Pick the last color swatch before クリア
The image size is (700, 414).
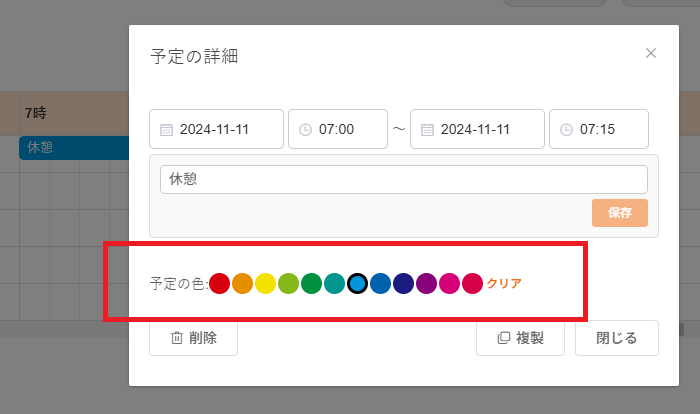pyautogui.click(x=473, y=283)
